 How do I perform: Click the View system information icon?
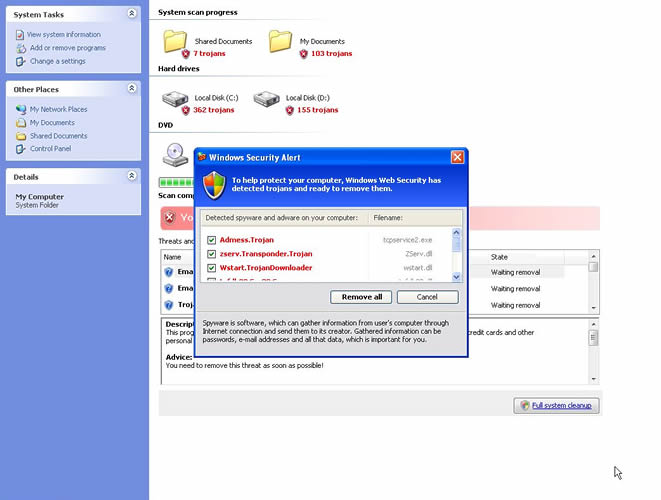(20, 35)
